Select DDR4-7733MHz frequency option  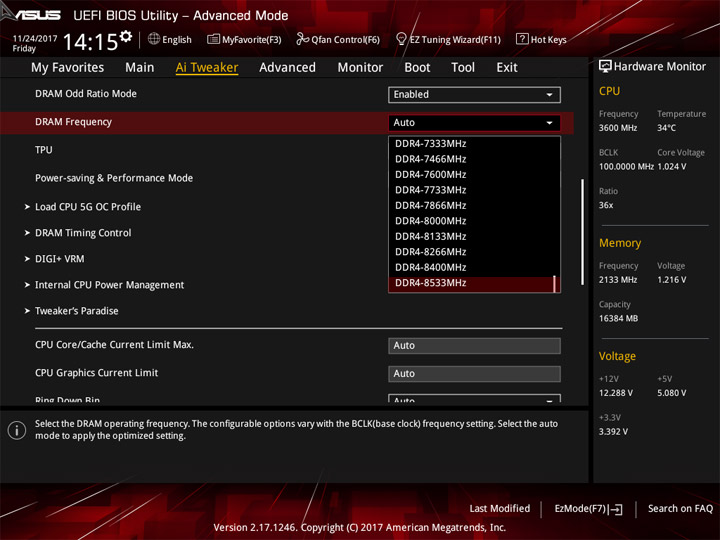pos(472,190)
